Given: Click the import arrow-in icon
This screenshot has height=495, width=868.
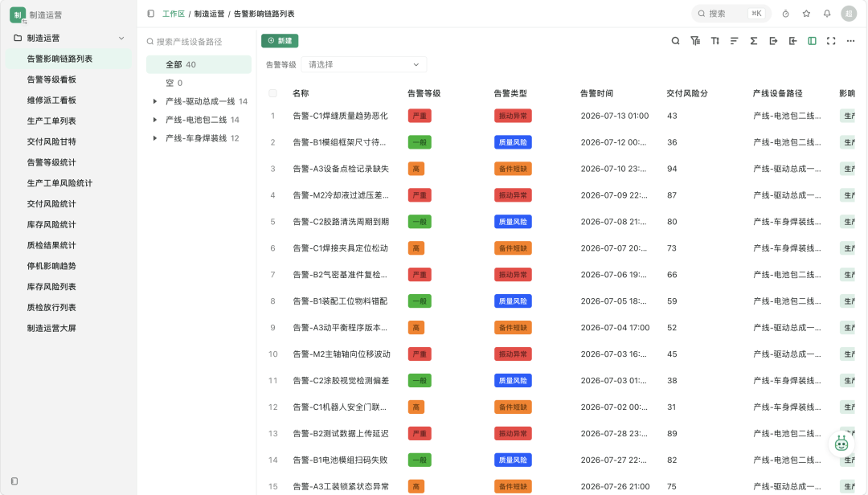Looking at the screenshot, I should click(x=792, y=41).
